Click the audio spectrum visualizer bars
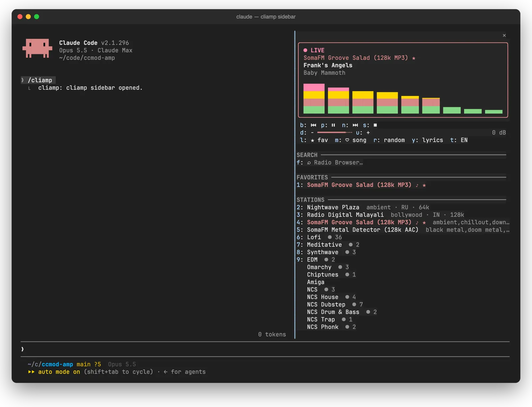532x407 pixels. tap(403, 99)
